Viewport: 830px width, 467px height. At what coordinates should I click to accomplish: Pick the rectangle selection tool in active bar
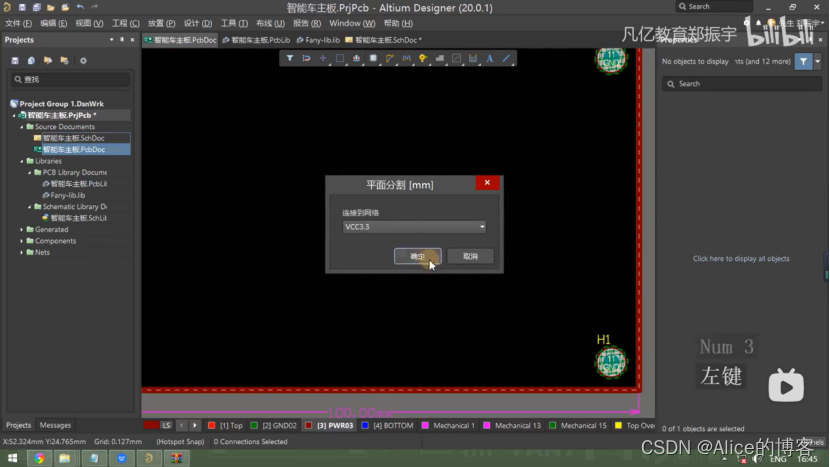(340, 58)
